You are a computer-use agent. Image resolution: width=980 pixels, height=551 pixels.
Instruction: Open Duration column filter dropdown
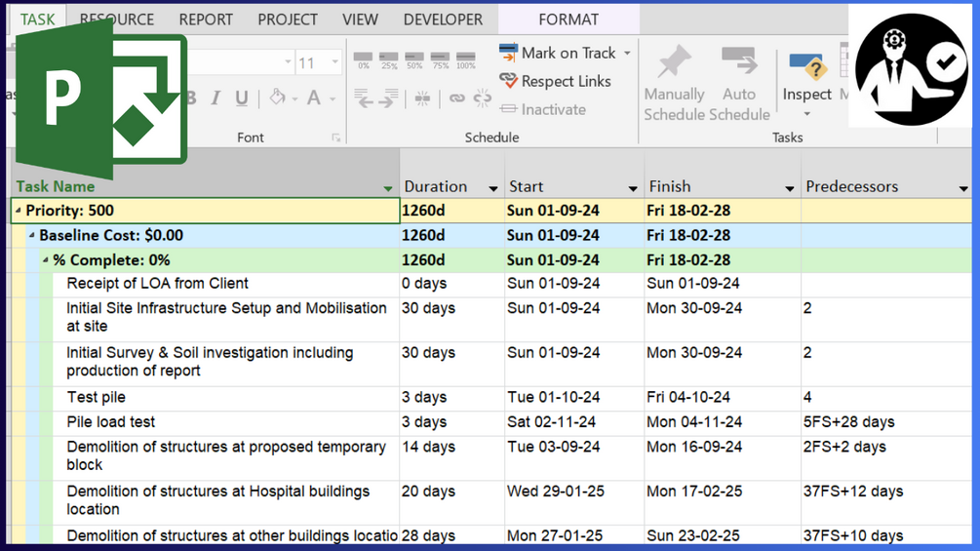[493, 188]
